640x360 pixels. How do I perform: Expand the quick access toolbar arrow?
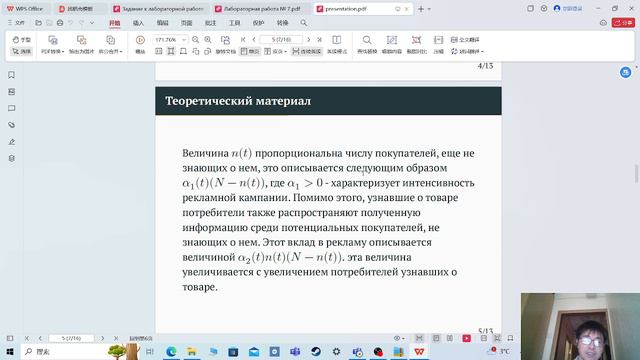click(92, 23)
